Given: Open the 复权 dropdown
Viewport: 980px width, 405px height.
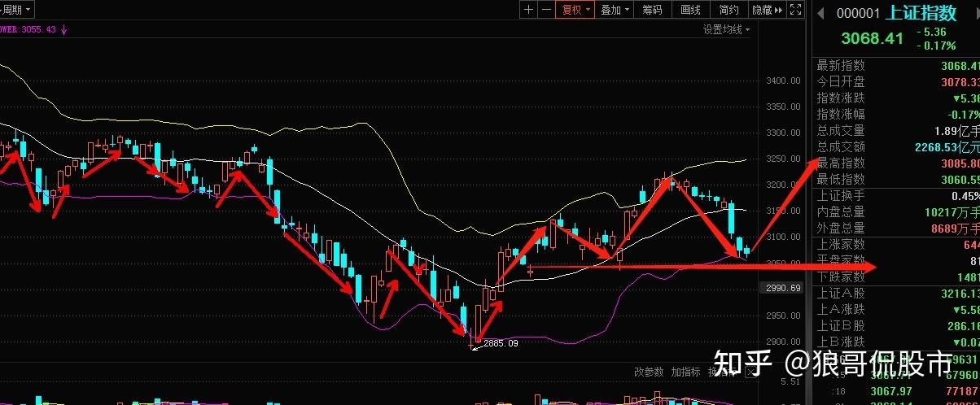Looking at the screenshot, I should [575, 10].
